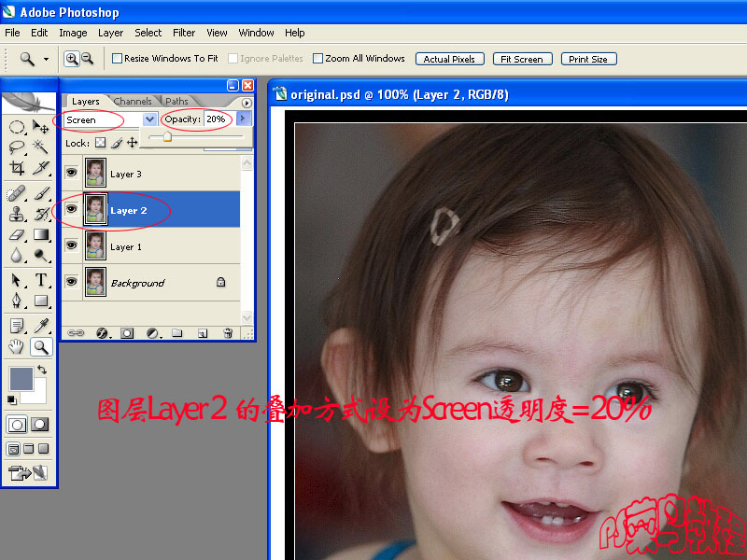The width and height of the screenshot is (747, 560).
Task: Click Add layer style icon
Action: [x=102, y=333]
